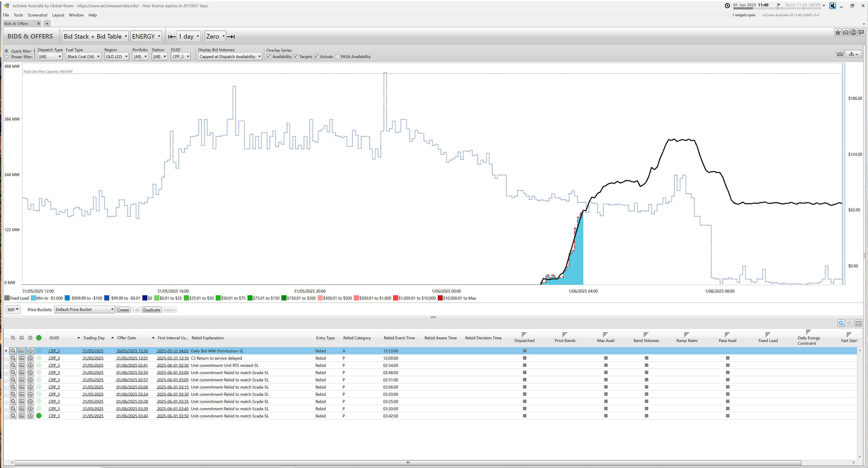868x468 pixels.
Task: Click the $1,000.01 to $10,000 legend swatch
Action: pos(396,298)
